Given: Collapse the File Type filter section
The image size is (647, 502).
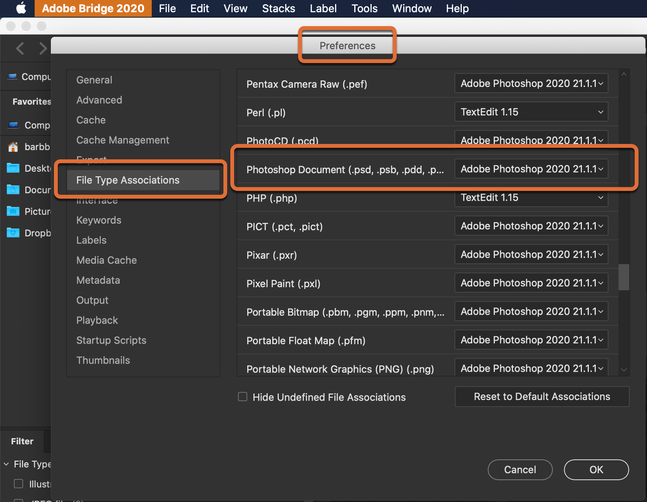Looking at the screenshot, I should click(7, 464).
